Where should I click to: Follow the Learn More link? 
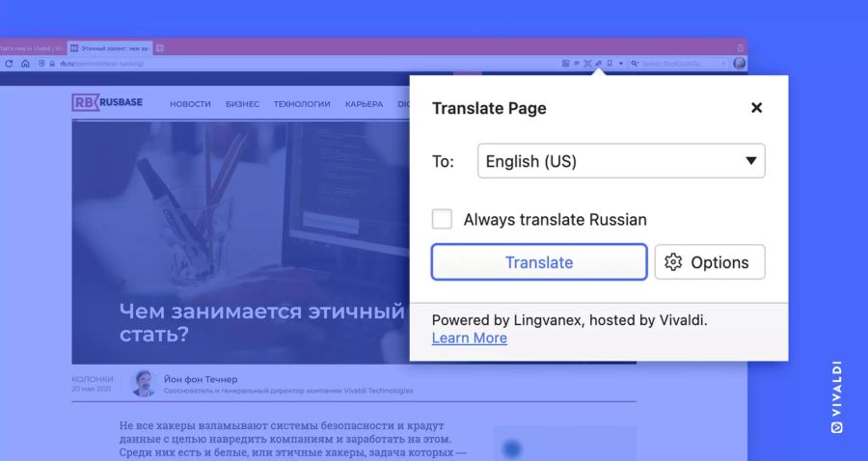(x=470, y=339)
